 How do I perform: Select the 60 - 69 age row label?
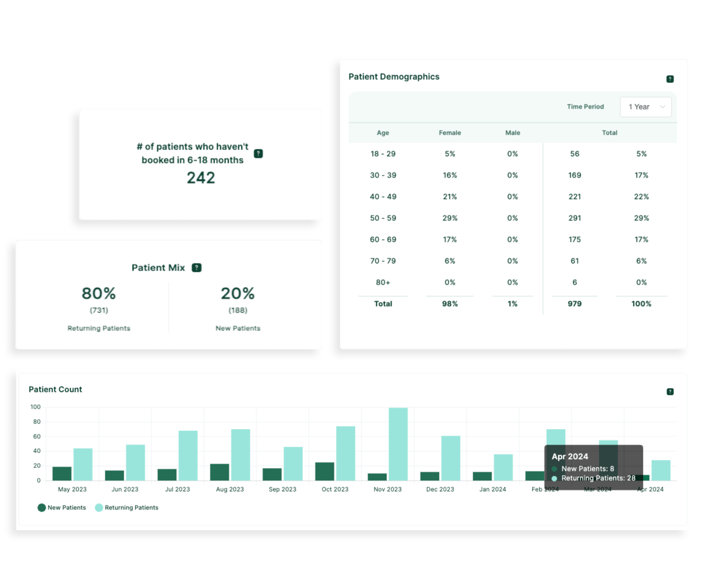click(383, 240)
